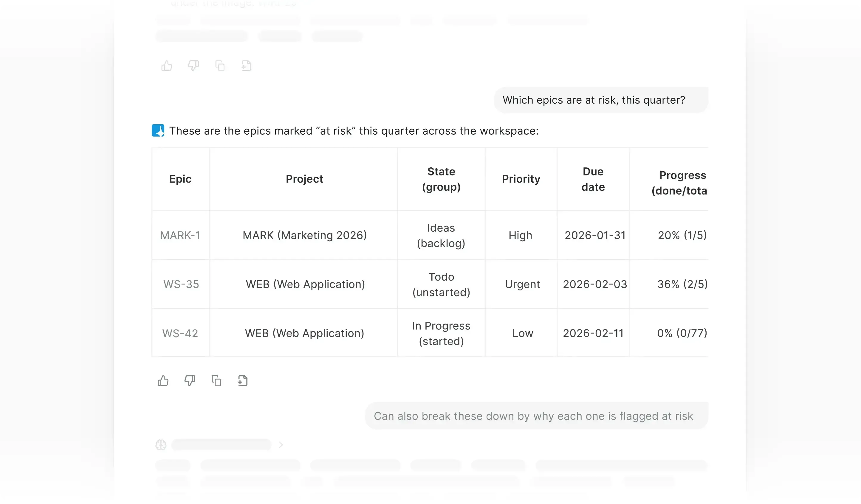
Task: Open the WS-35 epic link
Action: pyautogui.click(x=181, y=284)
